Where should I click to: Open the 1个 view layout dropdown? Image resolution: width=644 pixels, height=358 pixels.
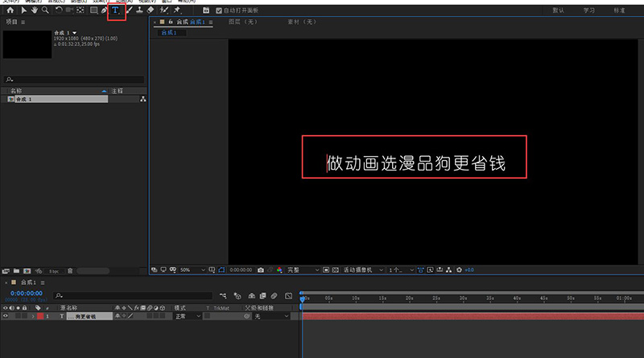[x=401, y=270]
